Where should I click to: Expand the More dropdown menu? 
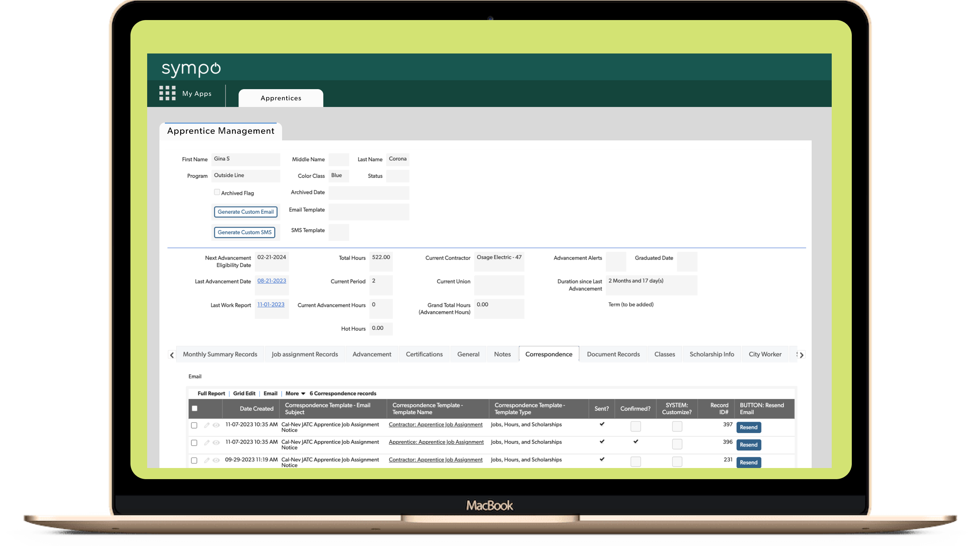click(295, 393)
